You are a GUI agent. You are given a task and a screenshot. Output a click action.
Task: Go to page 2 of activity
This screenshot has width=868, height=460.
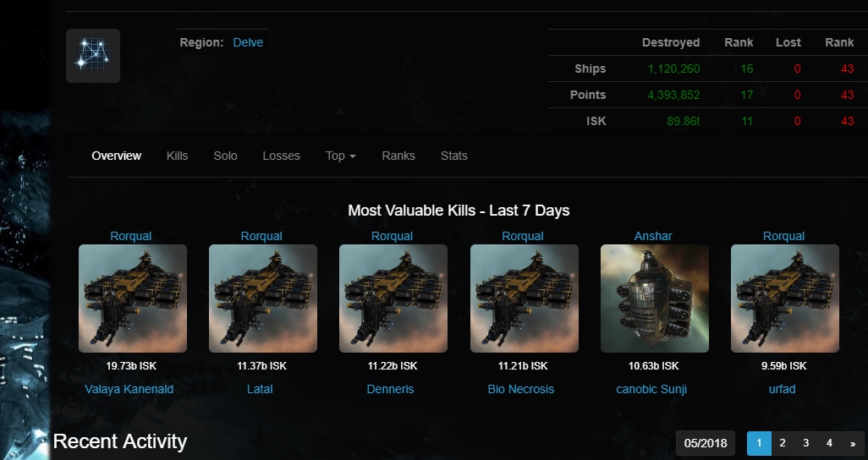coord(783,443)
